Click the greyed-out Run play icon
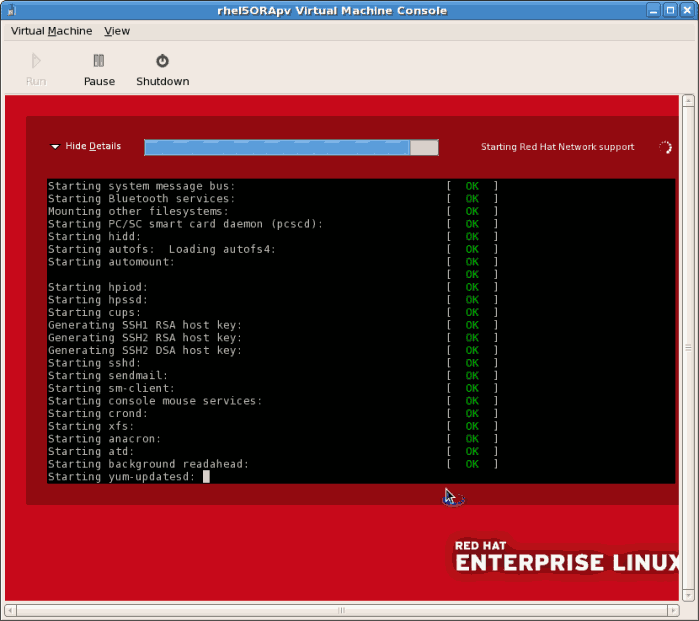The width and height of the screenshot is (699, 621). tap(36, 62)
